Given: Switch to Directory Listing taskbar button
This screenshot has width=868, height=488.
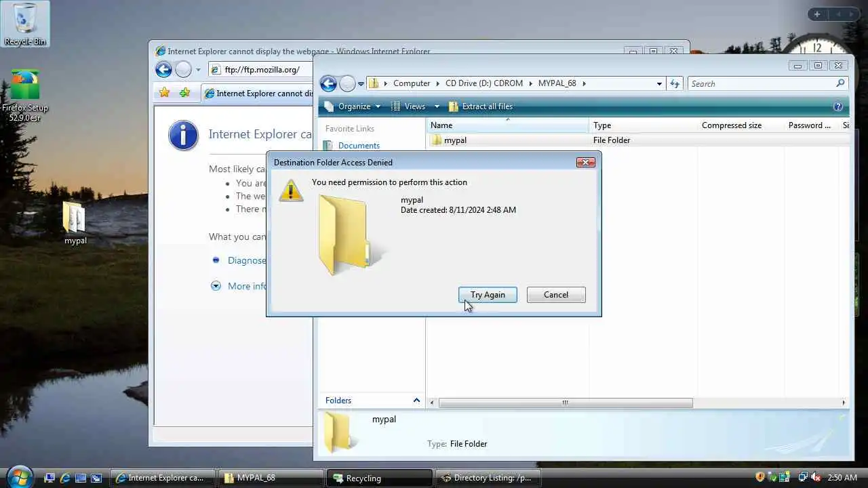Looking at the screenshot, I should (x=488, y=478).
